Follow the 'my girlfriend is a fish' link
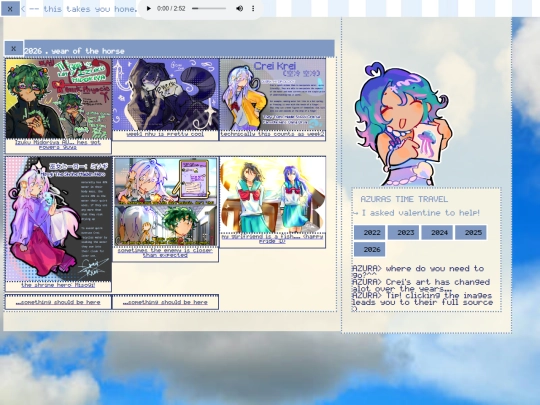 [x=272, y=239]
